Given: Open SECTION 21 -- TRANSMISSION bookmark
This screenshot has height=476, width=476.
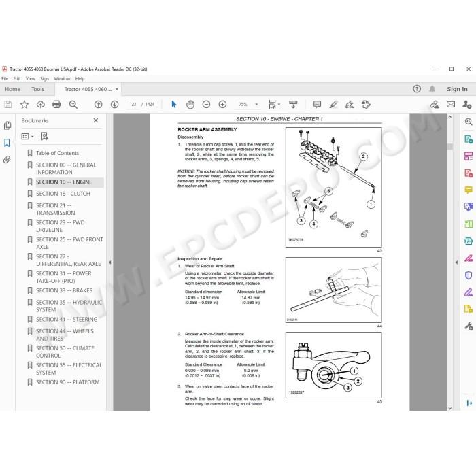Looking at the screenshot, I should point(56,209).
